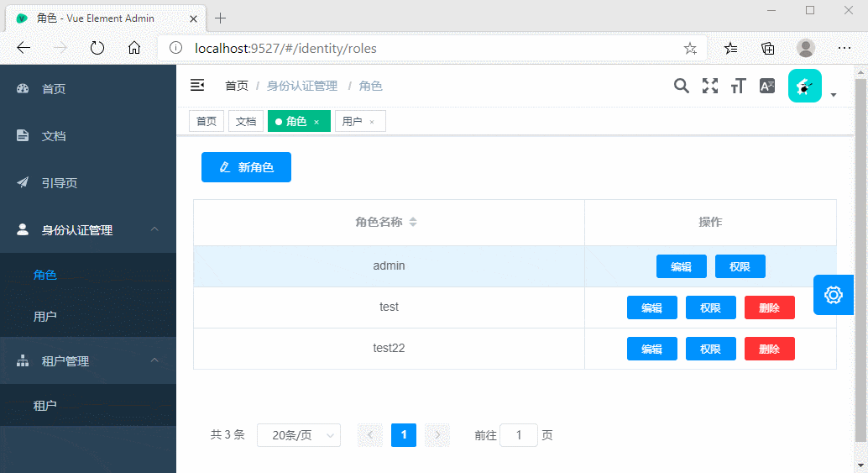Go to next page arrow in pagination

click(x=437, y=435)
